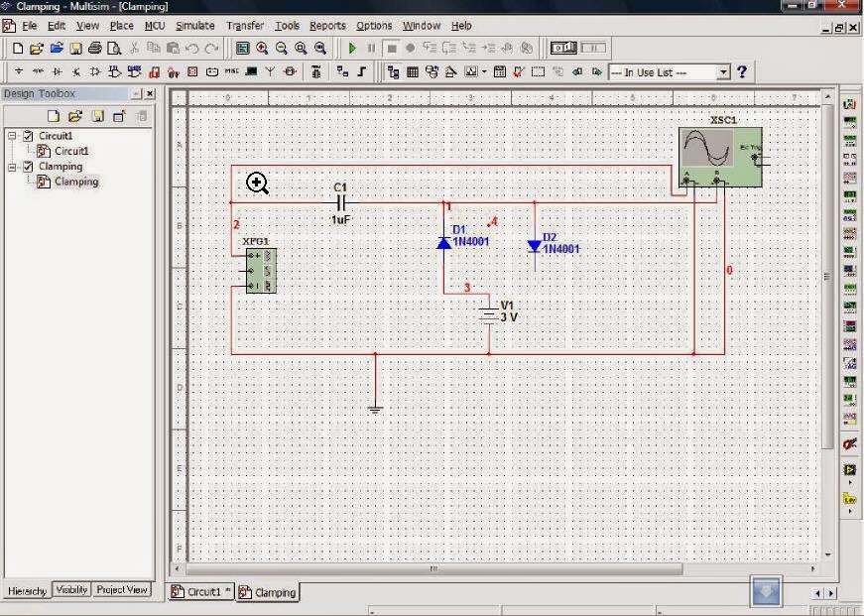864x616 pixels.
Task: Click the horizontal scrollbar thumb
Action: click(434, 568)
